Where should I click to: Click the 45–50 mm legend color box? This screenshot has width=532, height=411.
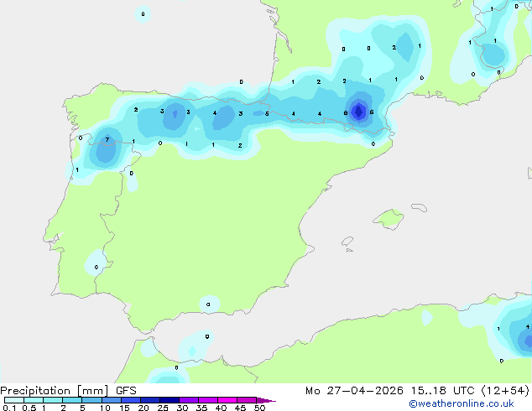[x=247, y=400]
